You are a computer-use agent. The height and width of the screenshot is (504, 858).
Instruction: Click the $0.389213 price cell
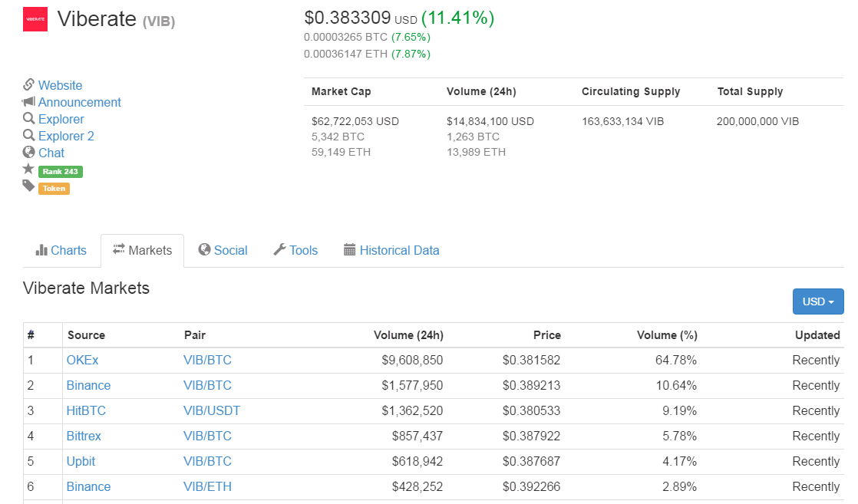531,385
